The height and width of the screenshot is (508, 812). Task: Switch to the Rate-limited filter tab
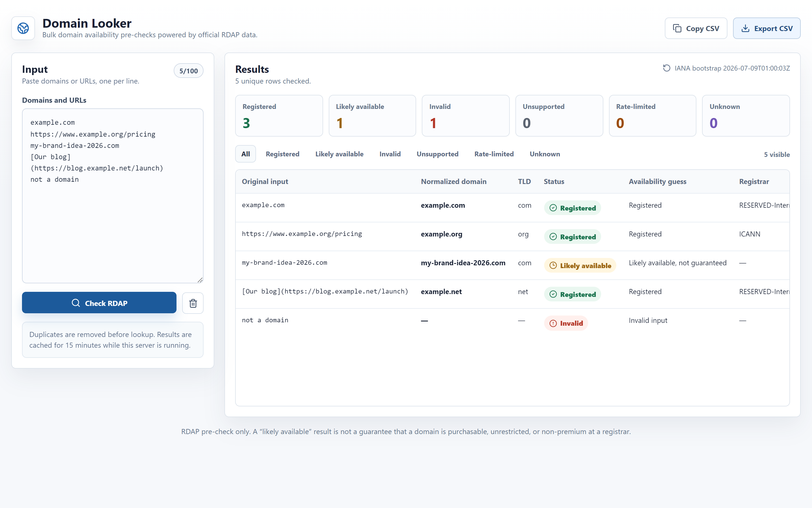pos(494,154)
